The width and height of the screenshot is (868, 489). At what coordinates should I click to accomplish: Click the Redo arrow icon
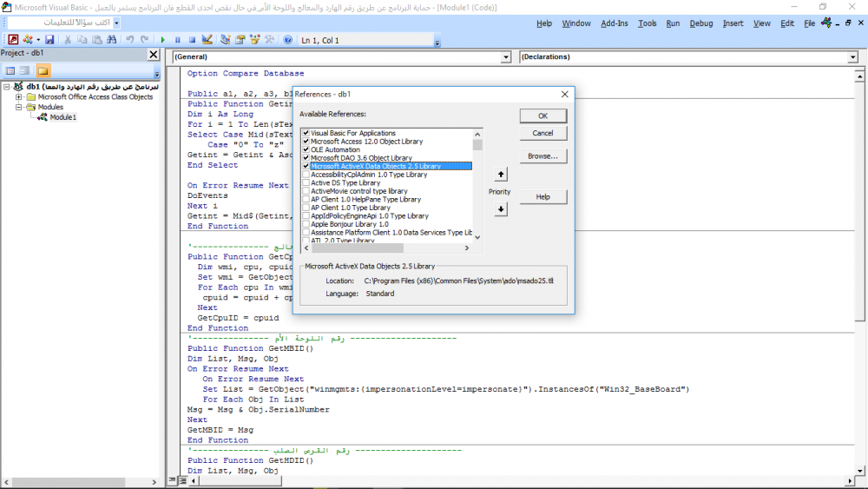coord(144,39)
